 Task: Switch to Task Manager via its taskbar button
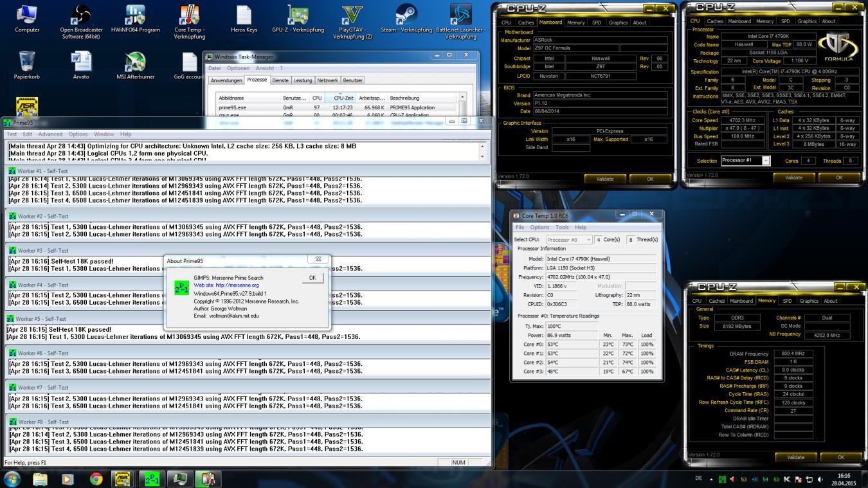coord(180,478)
